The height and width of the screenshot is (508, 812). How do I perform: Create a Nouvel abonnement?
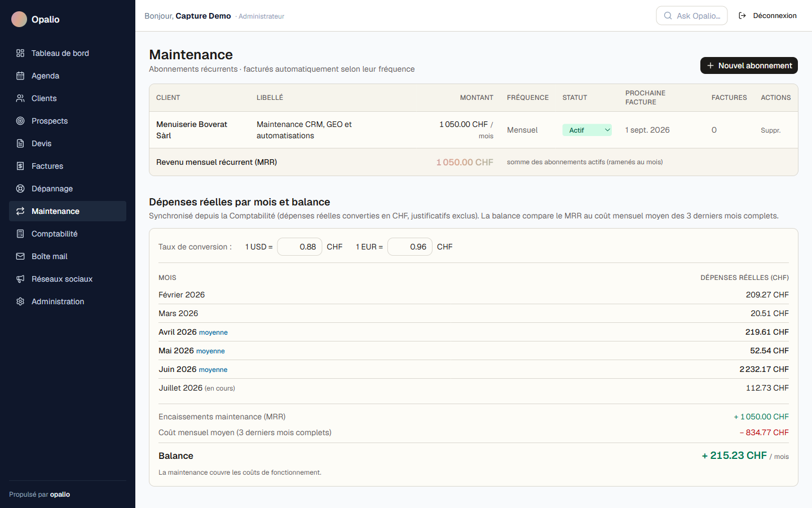(x=749, y=65)
